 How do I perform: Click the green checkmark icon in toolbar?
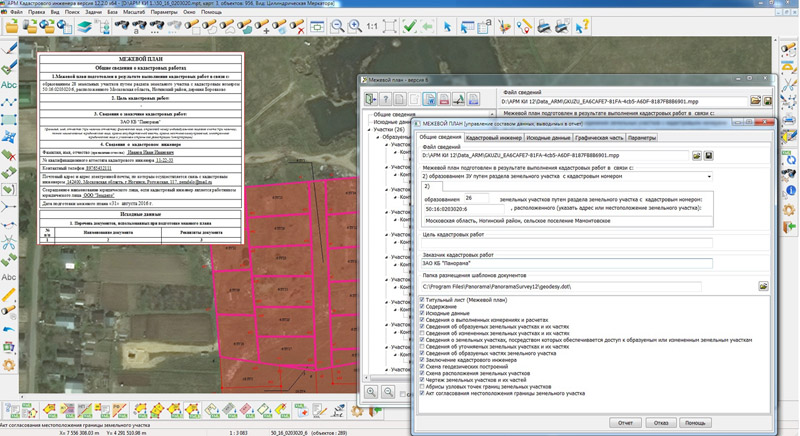(x=409, y=24)
